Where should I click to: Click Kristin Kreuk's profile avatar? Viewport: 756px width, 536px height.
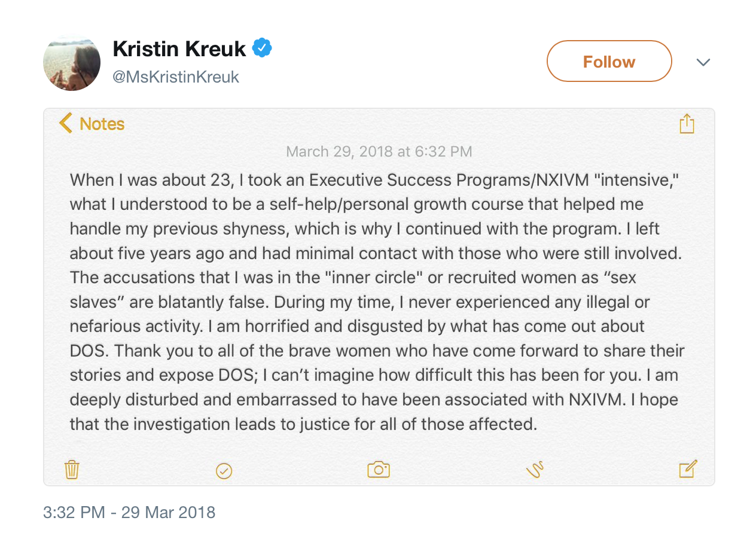tap(72, 62)
